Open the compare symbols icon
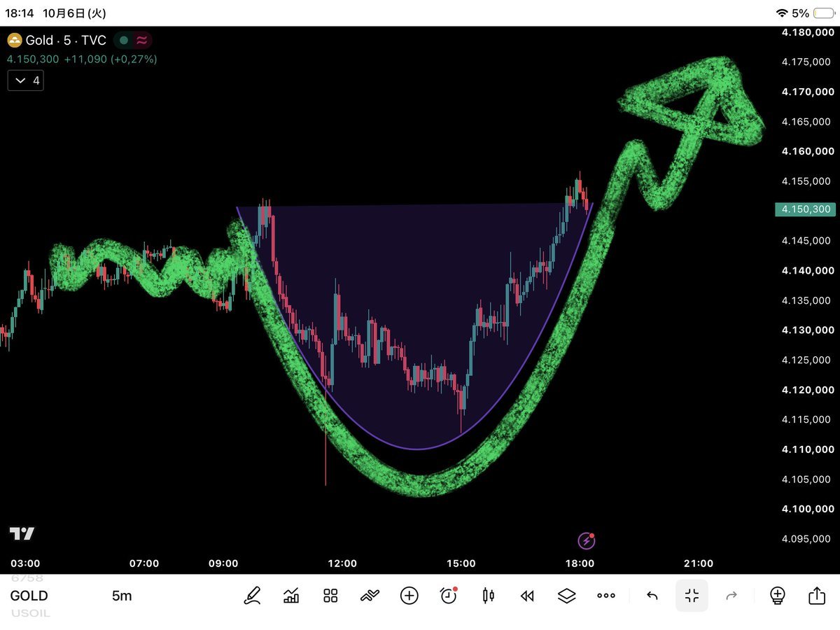 (x=370, y=596)
